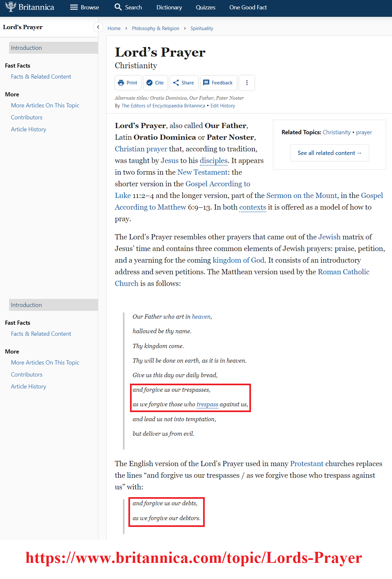The height and width of the screenshot is (579, 392).
Task: Go to One Good Fact
Action: (248, 7)
